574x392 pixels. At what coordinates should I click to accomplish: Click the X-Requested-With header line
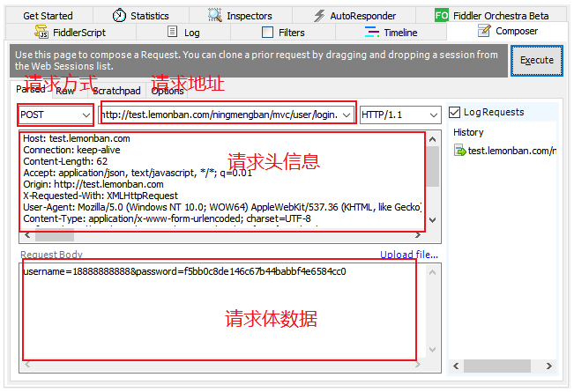point(101,196)
